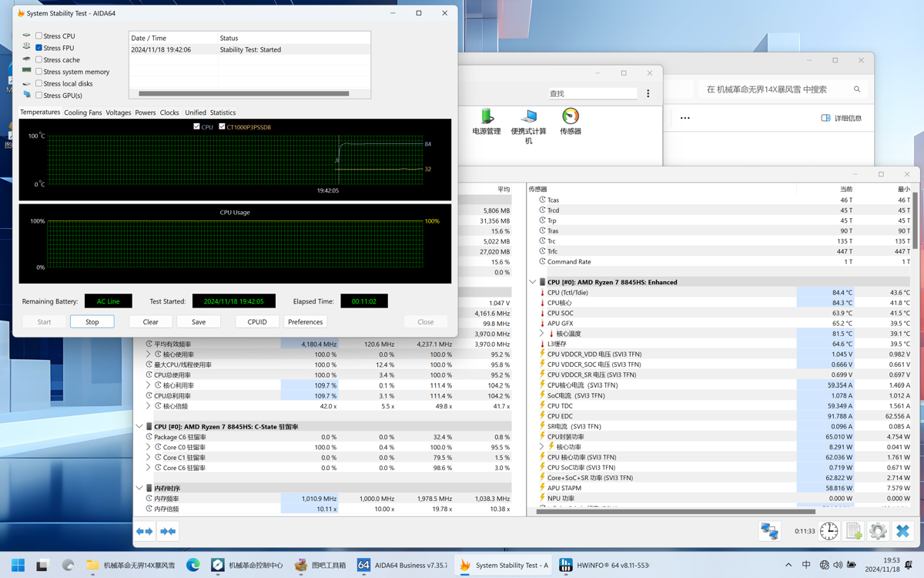Click the 查找 search field

592,93
